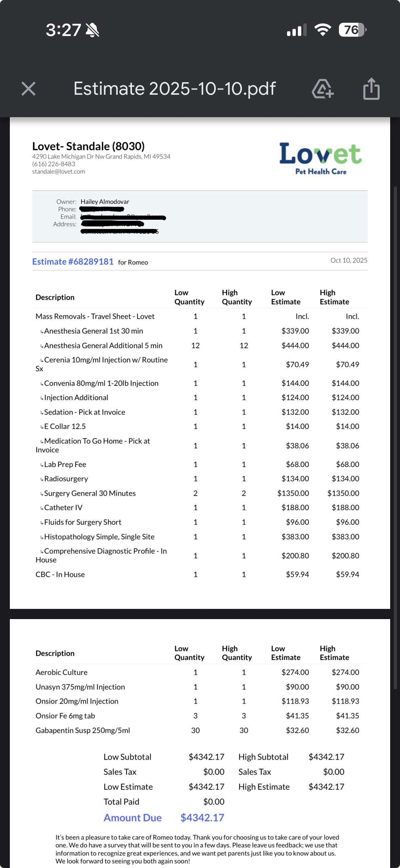The image size is (400, 868).
Task: Select 'Lab Prep Fee' row
Action: pos(200,465)
